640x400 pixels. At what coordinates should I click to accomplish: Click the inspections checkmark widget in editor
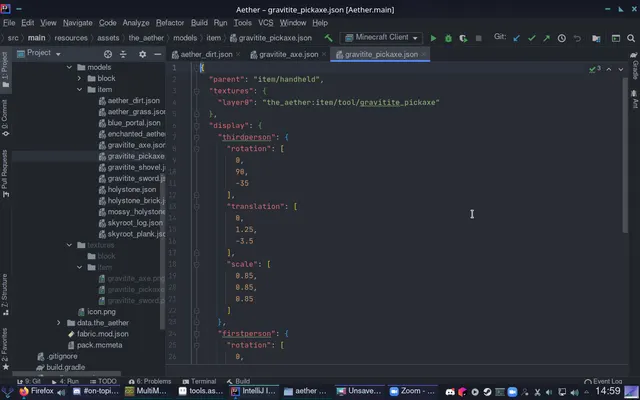pos(595,69)
